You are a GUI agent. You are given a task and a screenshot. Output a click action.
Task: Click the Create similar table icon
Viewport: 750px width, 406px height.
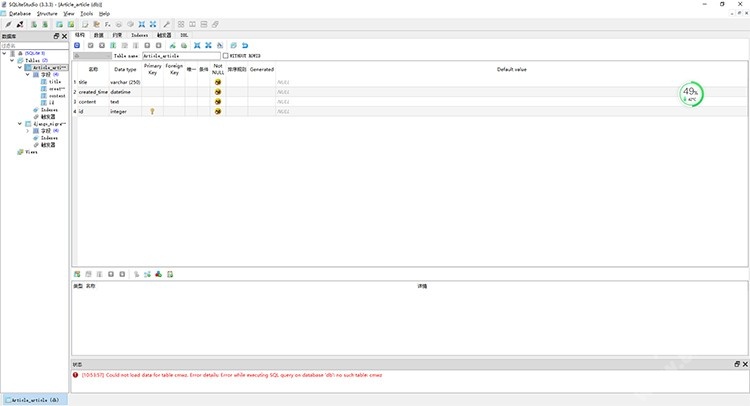(233, 45)
